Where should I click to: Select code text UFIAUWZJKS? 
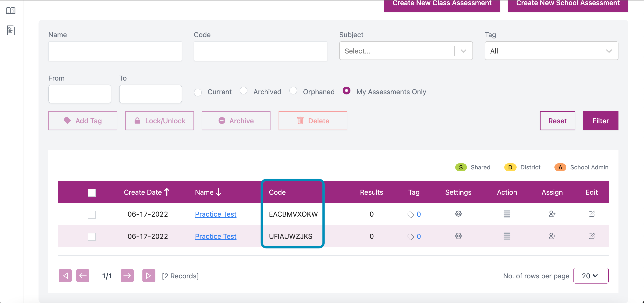[290, 236]
